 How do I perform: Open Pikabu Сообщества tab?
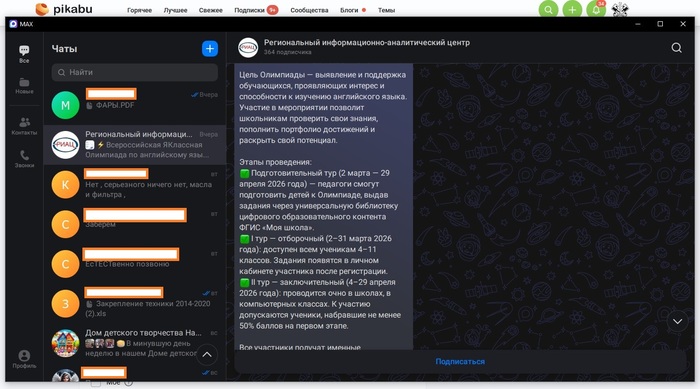(309, 10)
